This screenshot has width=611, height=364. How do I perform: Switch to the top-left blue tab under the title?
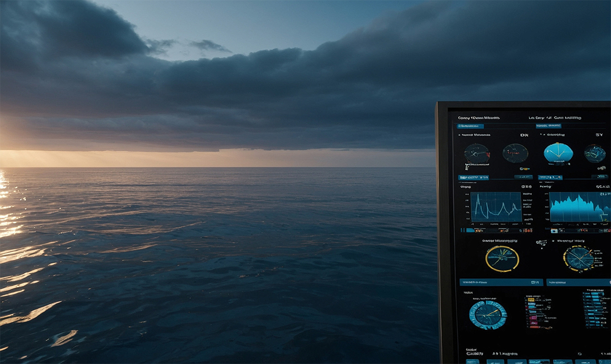(470, 126)
